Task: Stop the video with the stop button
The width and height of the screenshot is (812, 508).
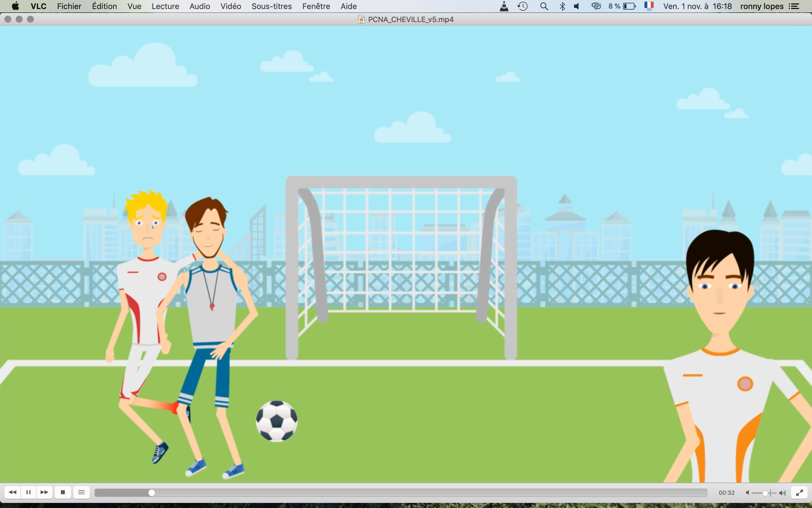Action: click(x=63, y=492)
